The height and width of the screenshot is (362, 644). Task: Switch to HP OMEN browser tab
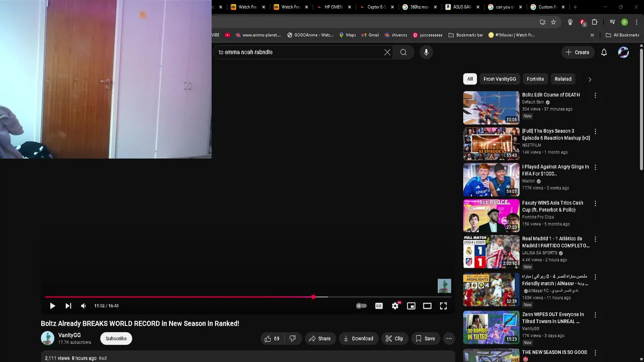click(x=334, y=7)
